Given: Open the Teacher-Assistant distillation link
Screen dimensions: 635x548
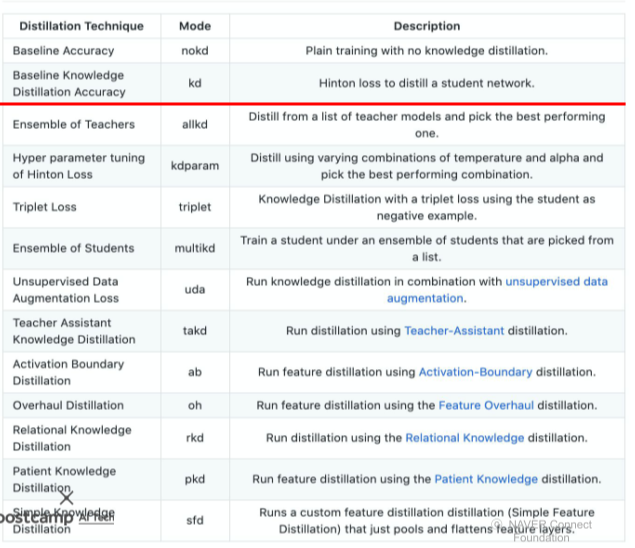Looking at the screenshot, I should pyautogui.click(x=448, y=331).
